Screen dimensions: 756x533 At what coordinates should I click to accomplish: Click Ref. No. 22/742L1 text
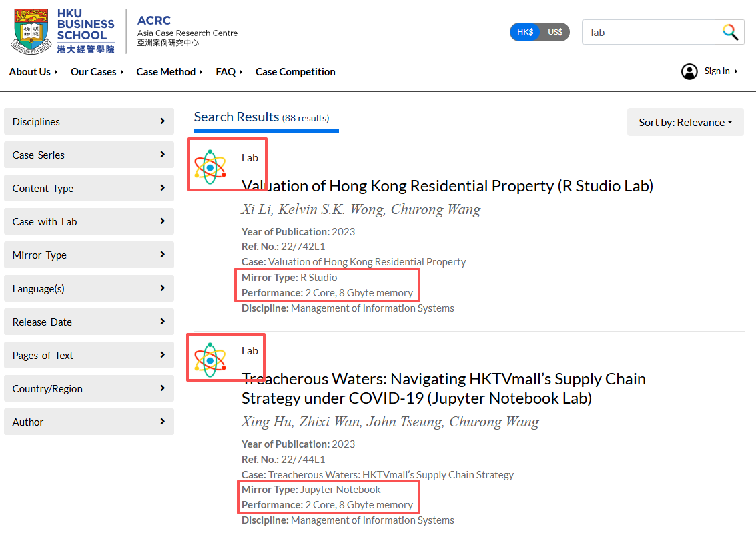tap(284, 247)
